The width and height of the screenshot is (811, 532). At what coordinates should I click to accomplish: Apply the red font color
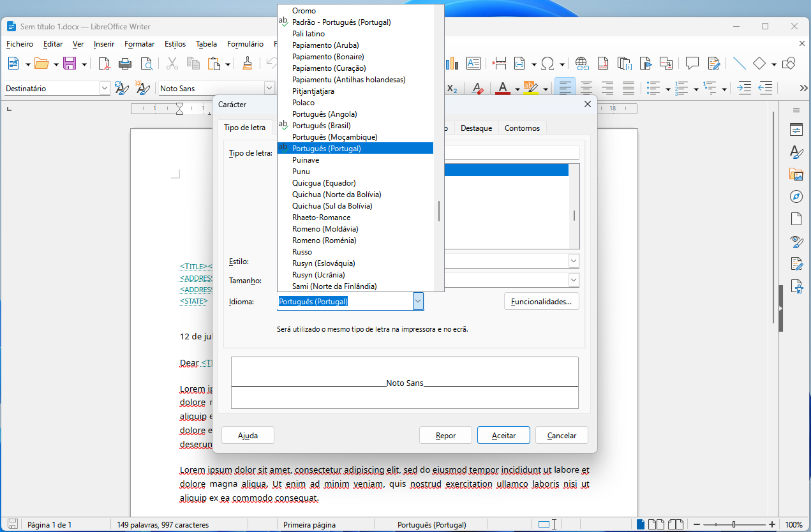(x=503, y=88)
